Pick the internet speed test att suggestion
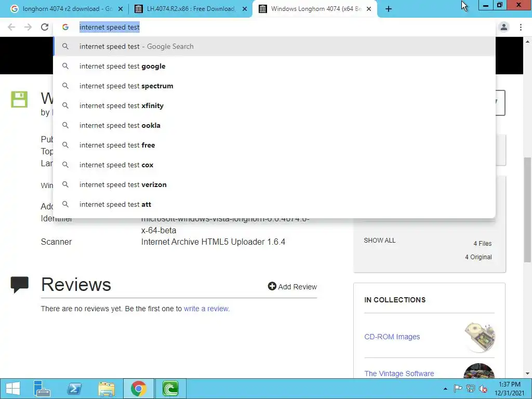Viewport: 532px width, 399px height. click(274, 204)
